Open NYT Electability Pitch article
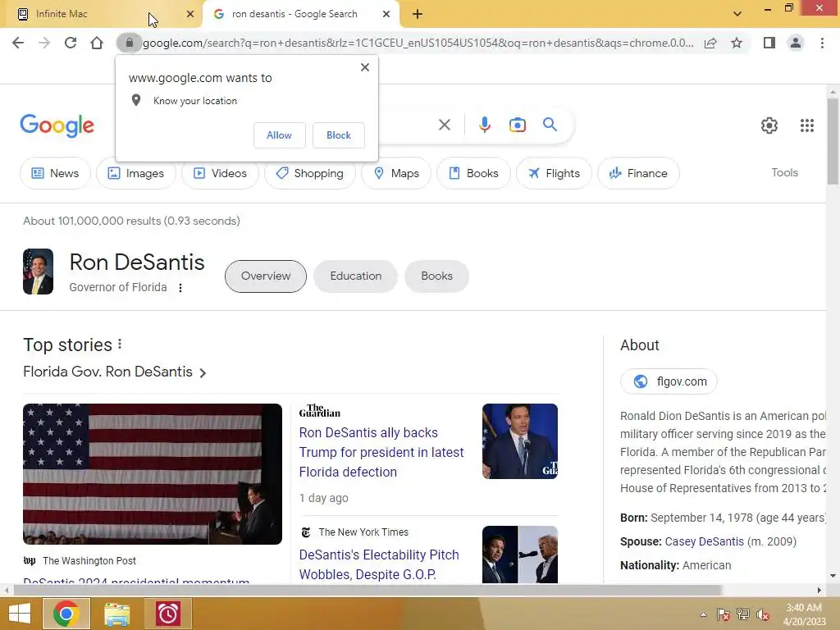The width and height of the screenshot is (840, 630). (x=379, y=564)
